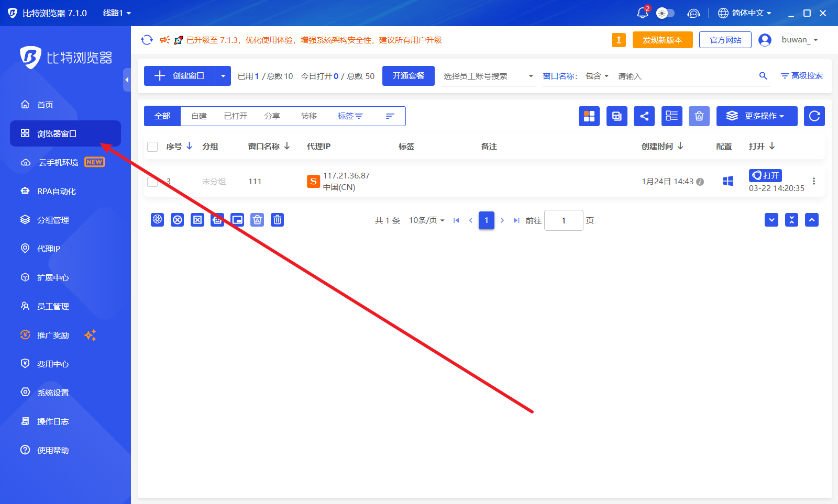Viewport: 838px width, 504px height.
Task: Open the 包含 match-type dropdown
Action: tap(597, 76)
